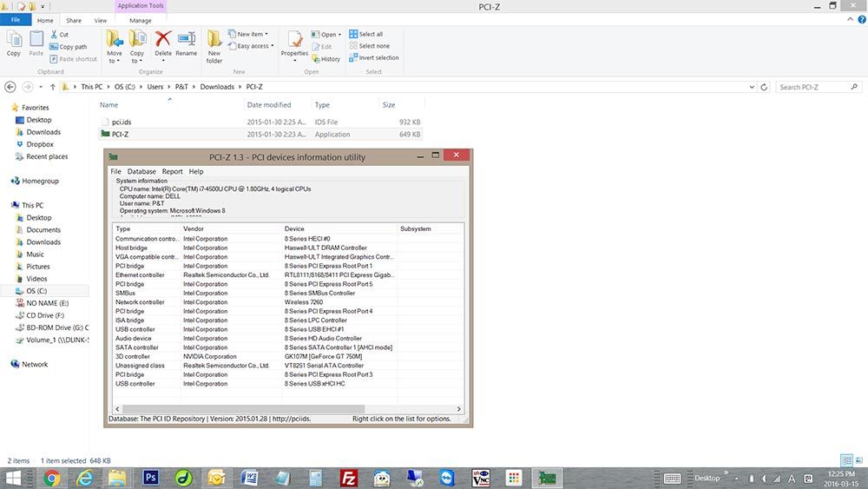868x489 pixels.
Task: Open the Move to dropdown
Action: 115,47
